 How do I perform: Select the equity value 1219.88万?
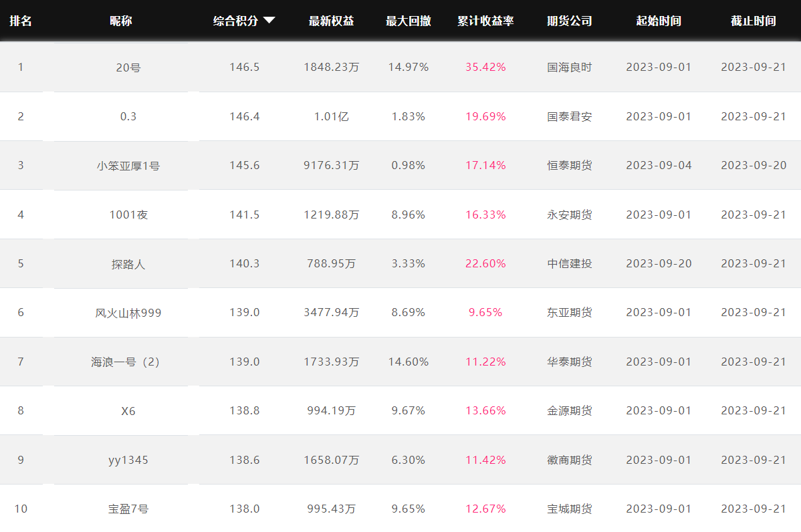tap(332, 215)
